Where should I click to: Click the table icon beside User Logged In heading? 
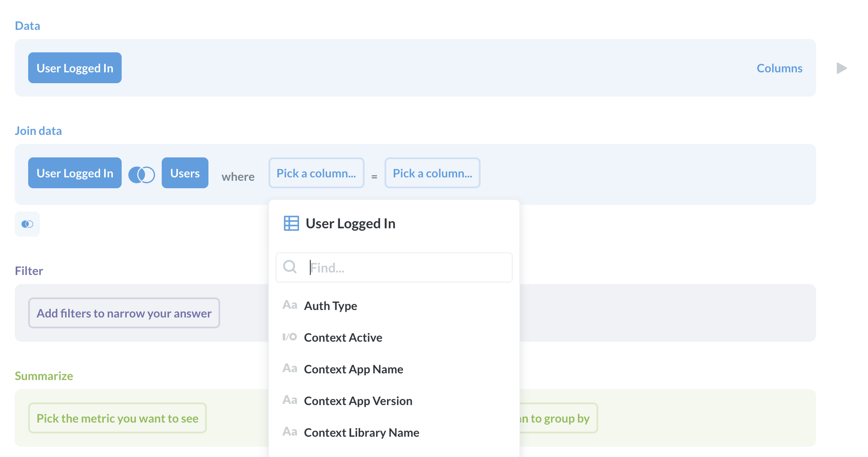[291, 223]
